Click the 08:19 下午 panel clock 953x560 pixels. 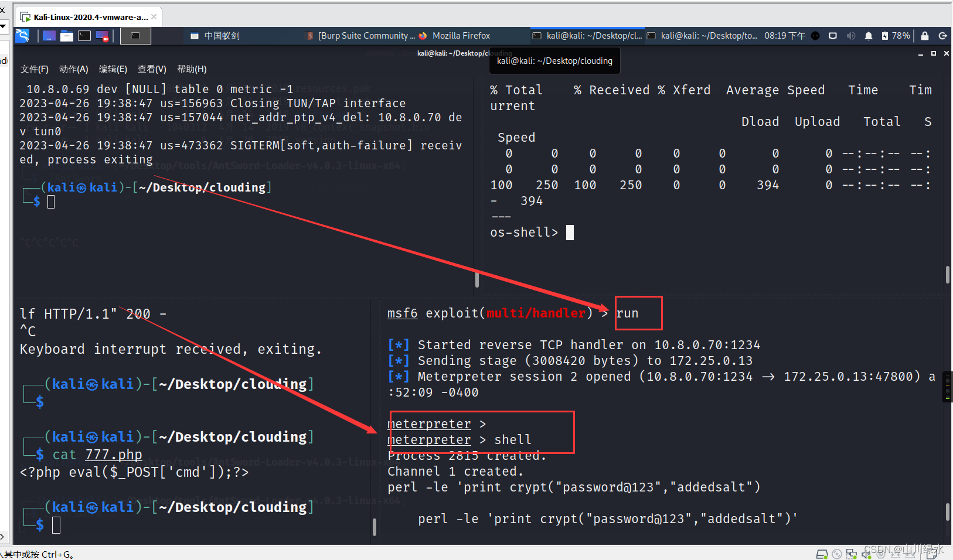(x=785, y=36)
